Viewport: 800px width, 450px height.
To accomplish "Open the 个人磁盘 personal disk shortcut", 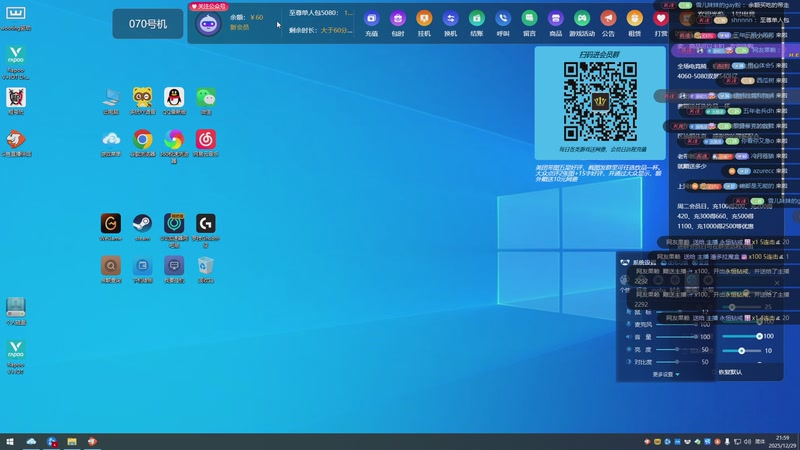I will pyautogui.click(x=16, y=308).
